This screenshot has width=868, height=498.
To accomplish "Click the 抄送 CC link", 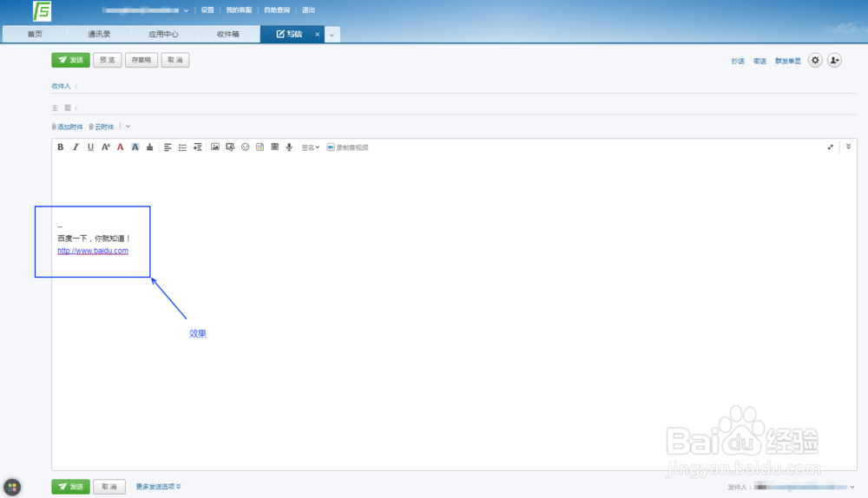I will (738, 61).
